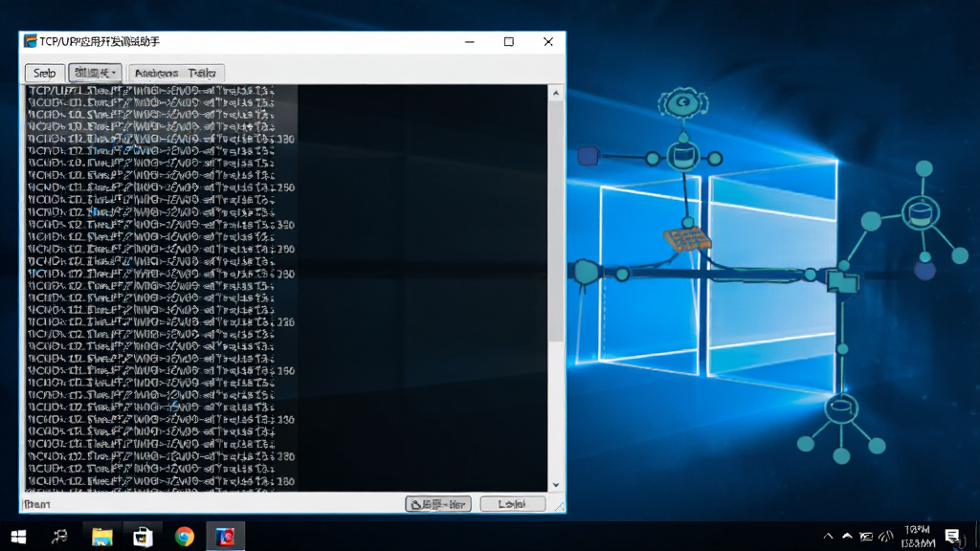980x551 pixels.
Task: Expand the hidden tray icons chevron
Action: pos(828,536)
